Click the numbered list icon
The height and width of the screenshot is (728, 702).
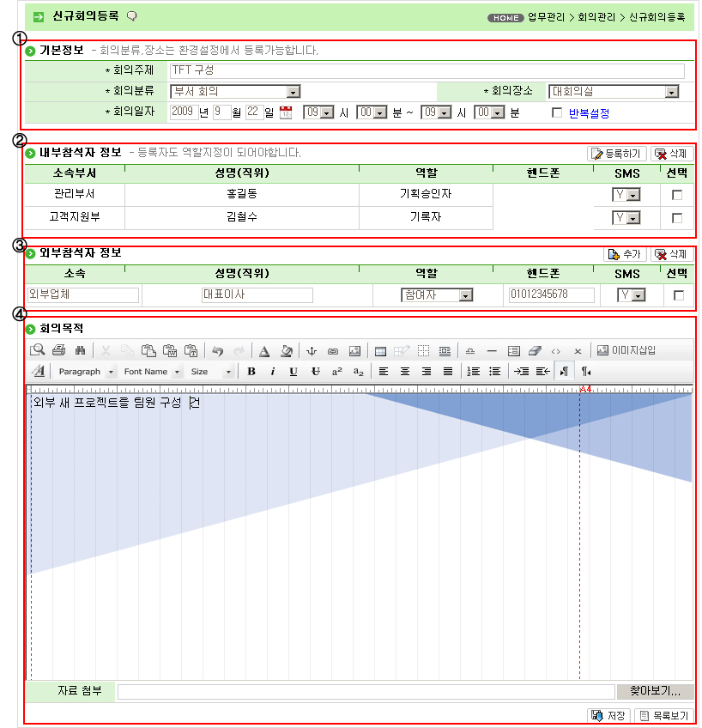tap(472, 372)
